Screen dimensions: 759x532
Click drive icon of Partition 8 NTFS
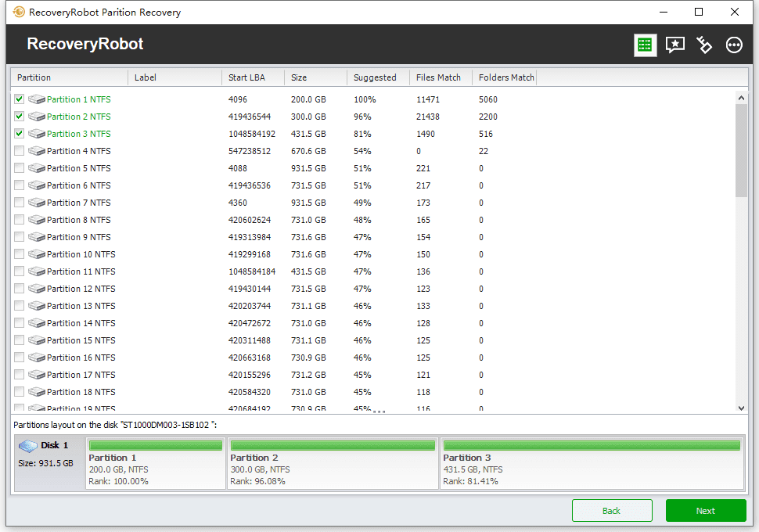point(37,220)
